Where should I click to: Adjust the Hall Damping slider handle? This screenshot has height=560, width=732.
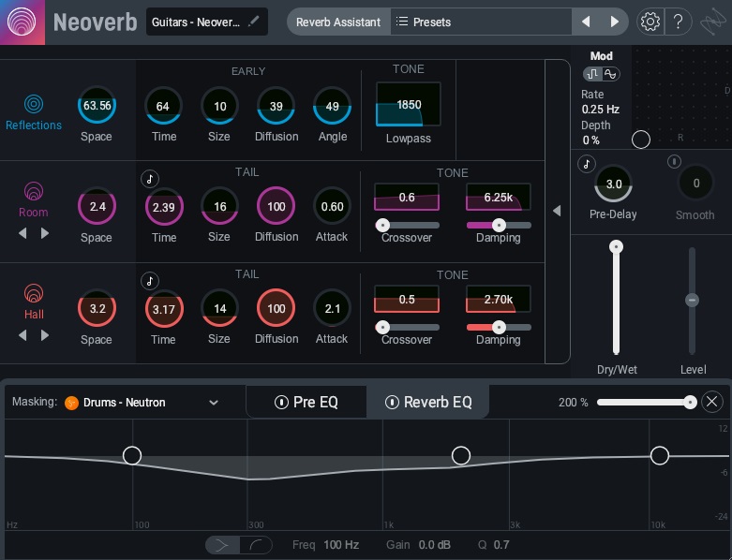499,328
